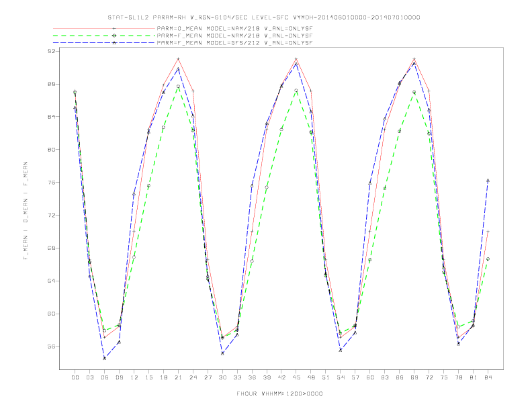The width and height of the screenshot is (532, 411).
Task: Click y-axis tick label 64
Action: pos(51,281)
